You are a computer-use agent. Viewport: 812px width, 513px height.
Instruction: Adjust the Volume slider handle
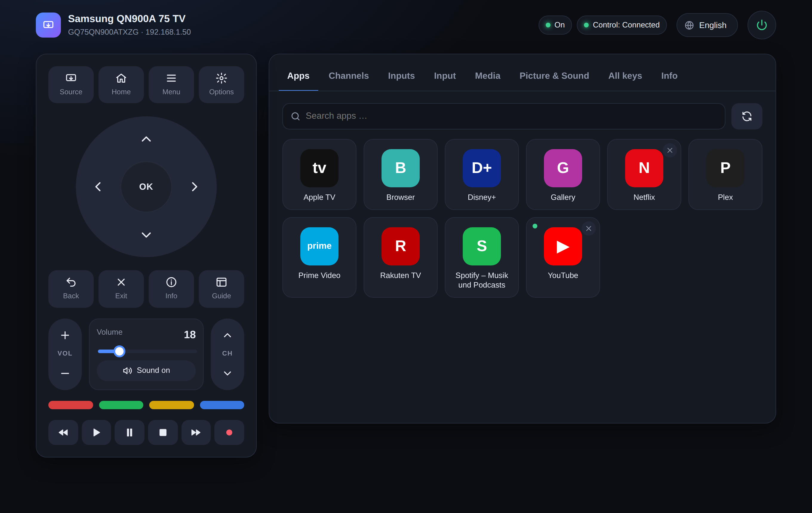[119, 351]
